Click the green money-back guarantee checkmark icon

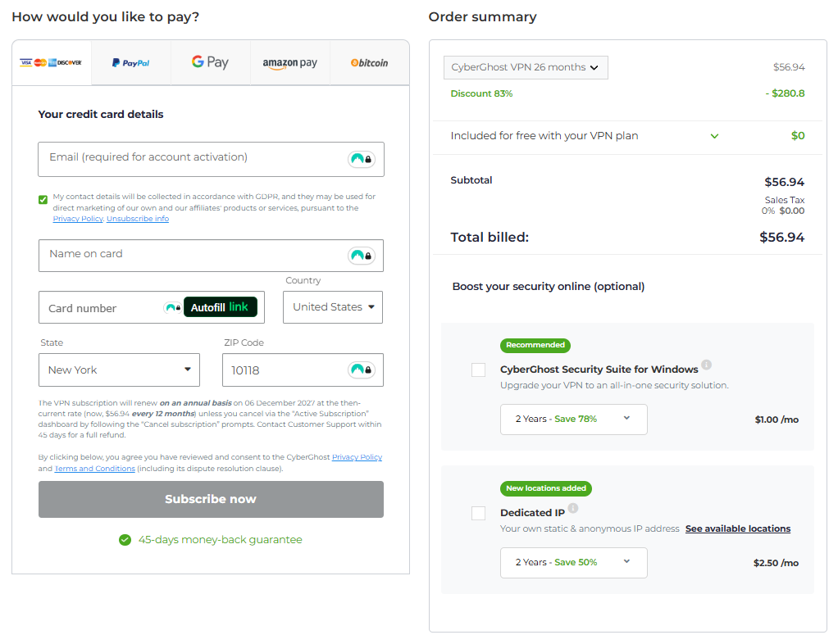pos(125,540)
